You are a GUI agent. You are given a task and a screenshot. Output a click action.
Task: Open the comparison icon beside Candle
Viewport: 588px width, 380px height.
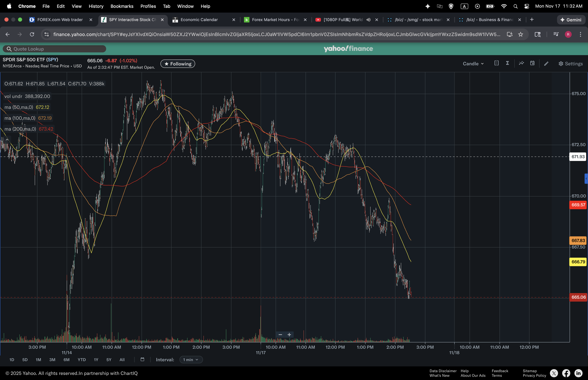coord(496,63)
